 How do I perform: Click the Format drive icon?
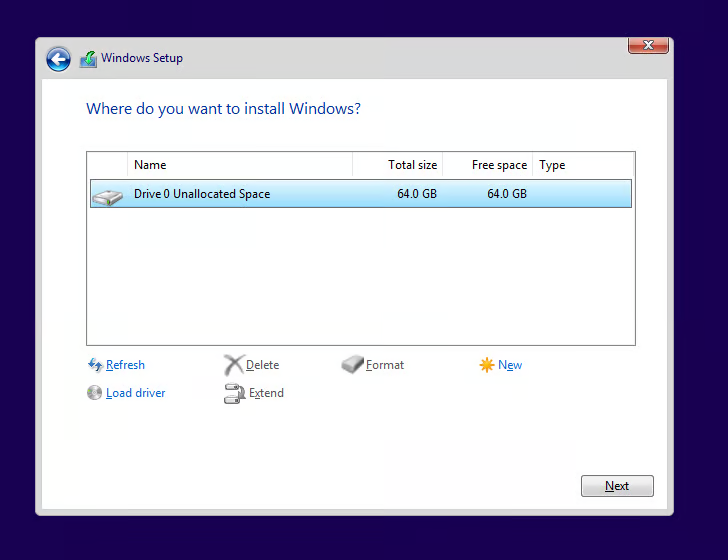click(352, 365)
